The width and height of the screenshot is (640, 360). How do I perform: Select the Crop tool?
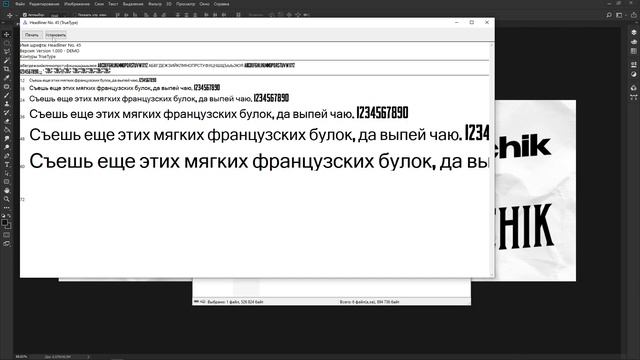coord(7,69)
